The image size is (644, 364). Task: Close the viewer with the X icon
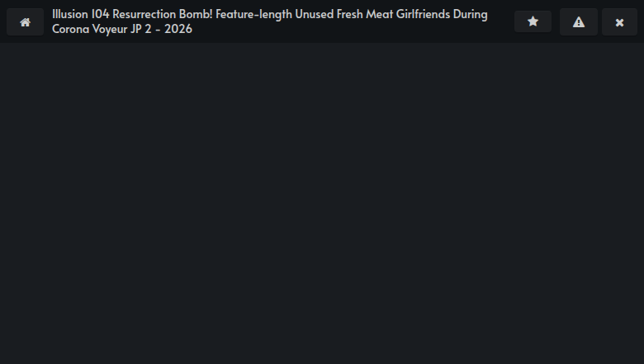point(619,22)
